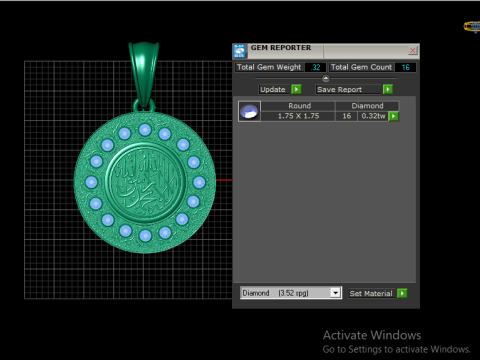This screenshot has height=360, width=480.
Task: Click the Gem Reporter icon in title bar
Action: 240,51
